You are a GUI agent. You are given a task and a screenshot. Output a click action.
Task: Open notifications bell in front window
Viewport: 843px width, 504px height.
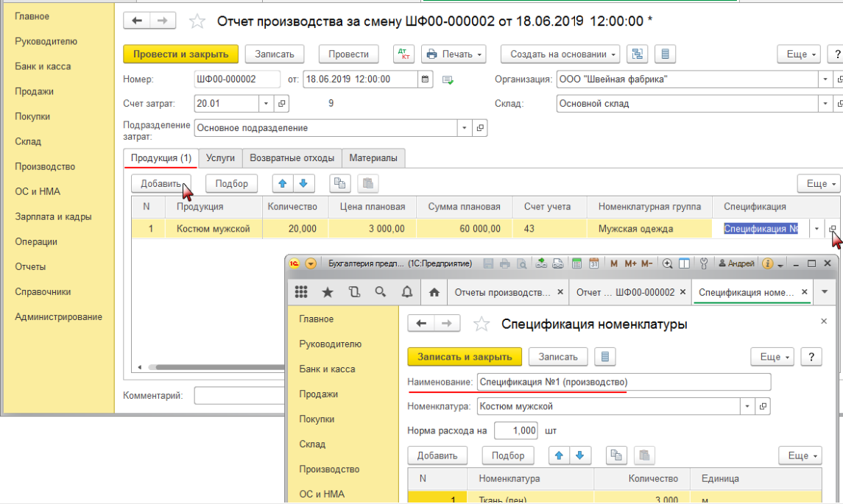[407, 292]
